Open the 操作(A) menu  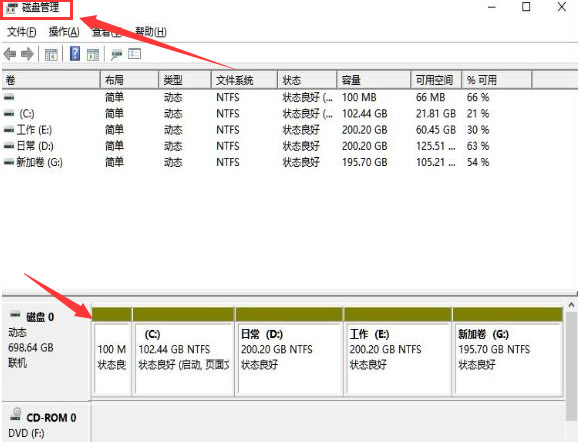[x=64, y=32]
